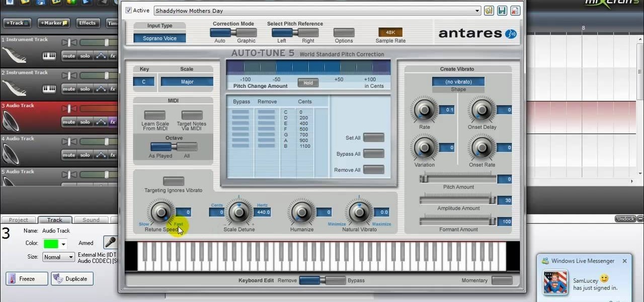The width and height of the screenshot is (644, 302).
Task: Open the Scale selector showing Major
Action: 187,82
